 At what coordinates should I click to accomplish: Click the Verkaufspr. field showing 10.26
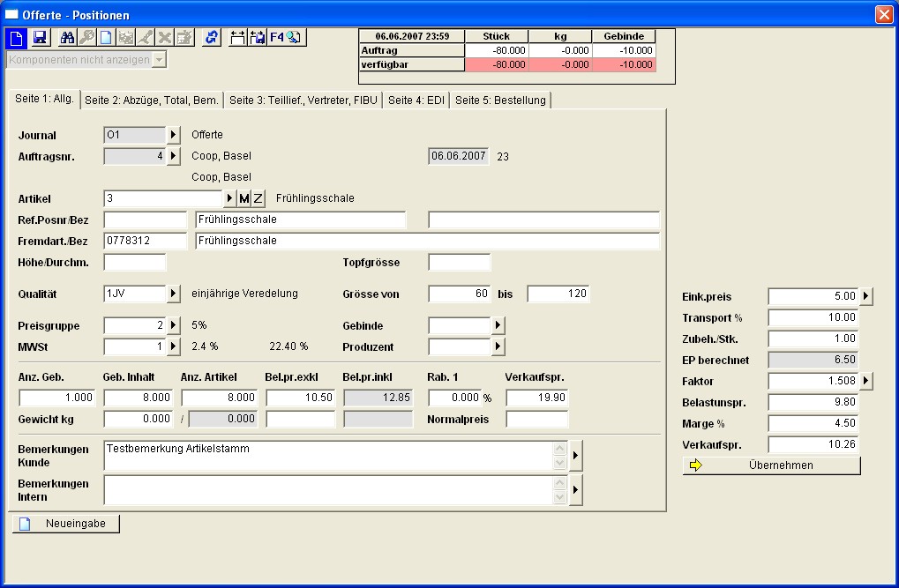(813, 444)
